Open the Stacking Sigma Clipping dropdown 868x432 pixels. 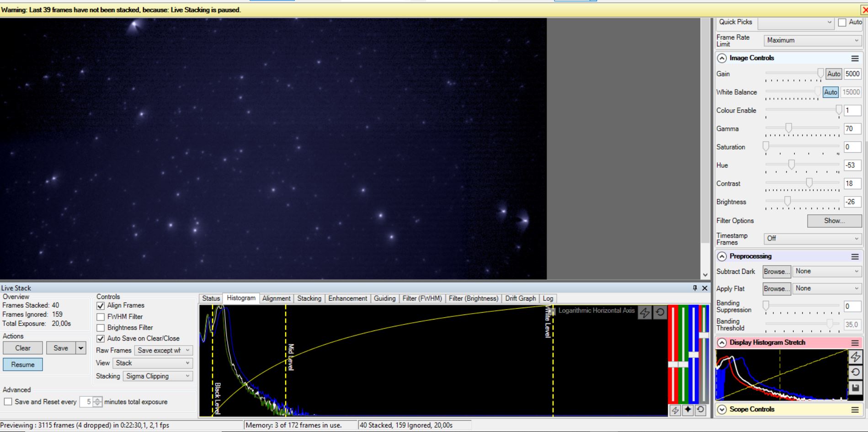[x=157, y=376]
